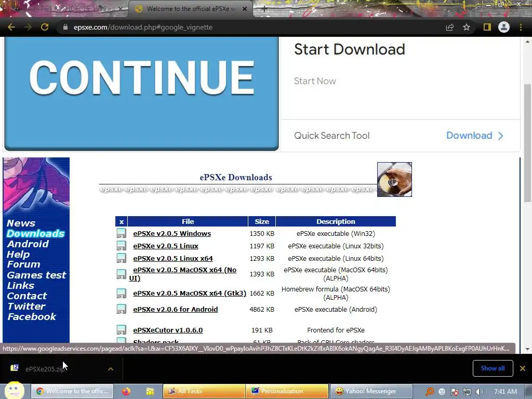
Task: Click the disk icon beside MacOSX x64 (No UI)
Action: tap(122, 274)
